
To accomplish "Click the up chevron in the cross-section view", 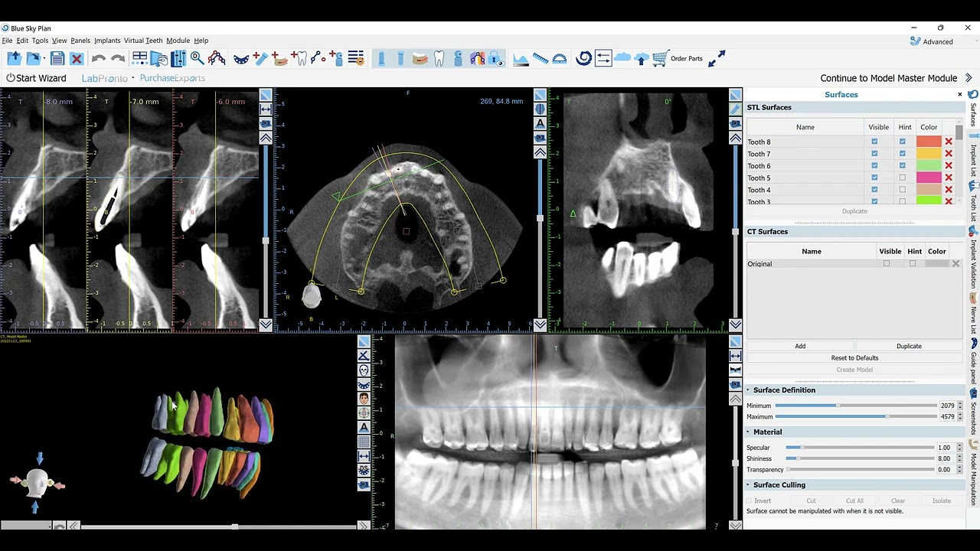I will [266, 138].
